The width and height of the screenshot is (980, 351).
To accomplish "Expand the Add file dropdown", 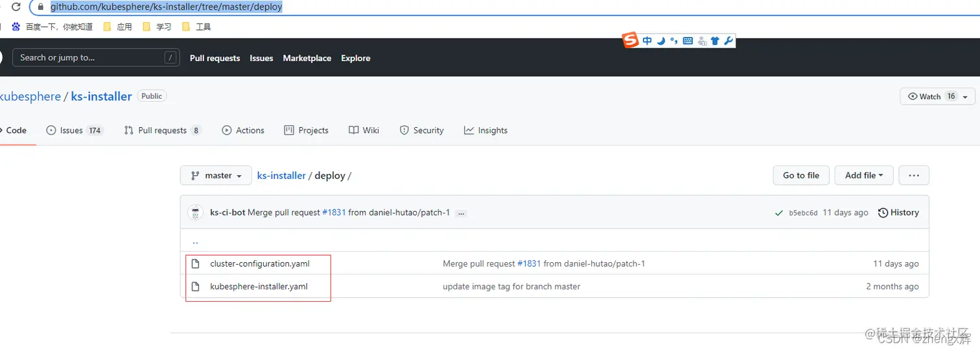I will coord(865,175).
